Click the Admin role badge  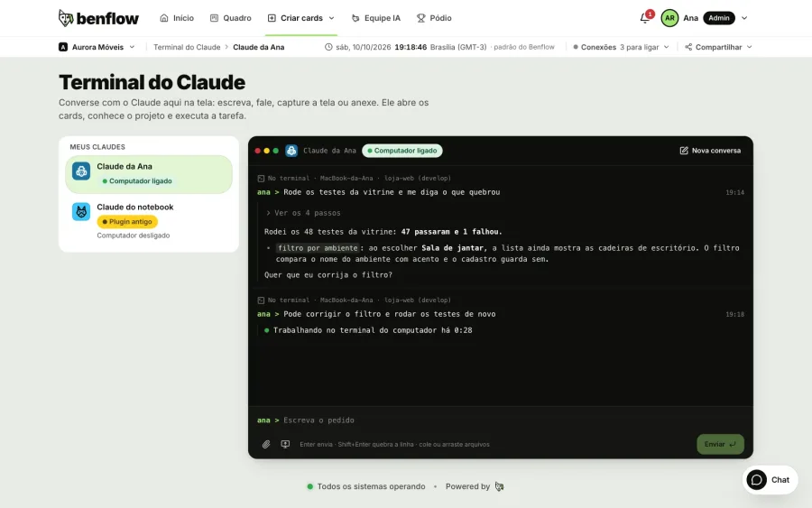coord(719,18)
